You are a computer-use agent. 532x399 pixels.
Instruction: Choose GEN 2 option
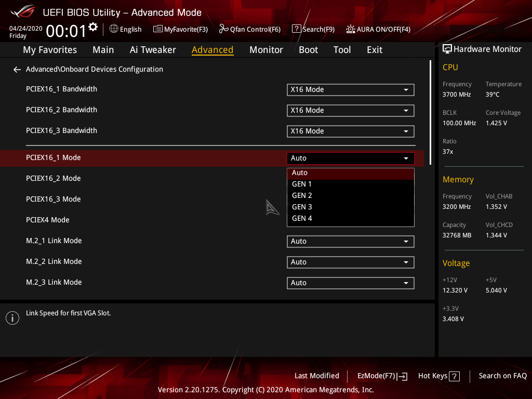coord(351,196)
